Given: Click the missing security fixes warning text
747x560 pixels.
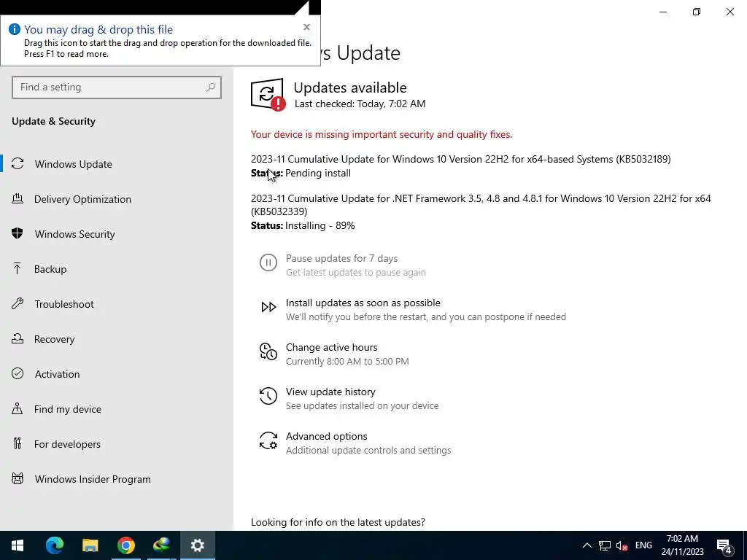Looking at the screenshot, I should pyautogui.click(x=382, y=134).
